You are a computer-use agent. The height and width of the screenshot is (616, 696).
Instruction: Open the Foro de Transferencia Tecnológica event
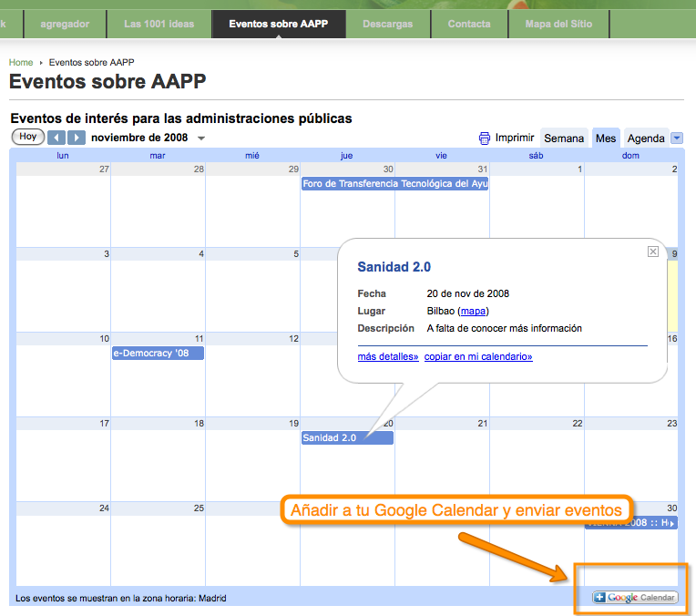(x=394, y=183)
